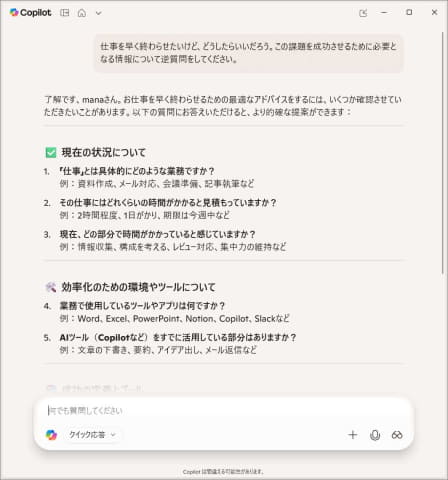Viewport: 448px width, 480px height.
Task: Open the new chat window icon
Action: pyautogui.click(x=363, y=13)
